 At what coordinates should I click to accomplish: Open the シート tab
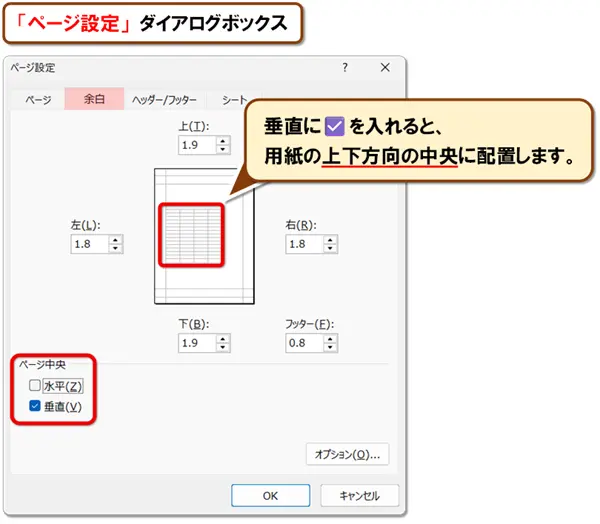[234, 100]
